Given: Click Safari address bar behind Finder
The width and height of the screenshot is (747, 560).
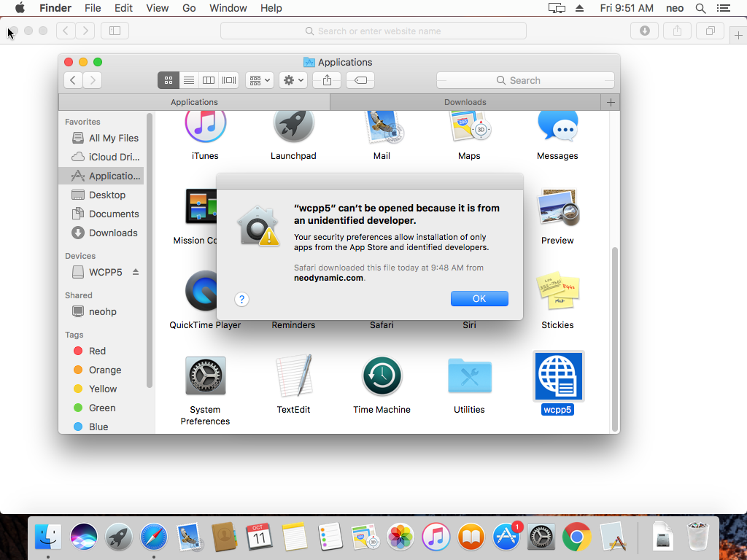Looking at the screenshot, I should (373, 31).
